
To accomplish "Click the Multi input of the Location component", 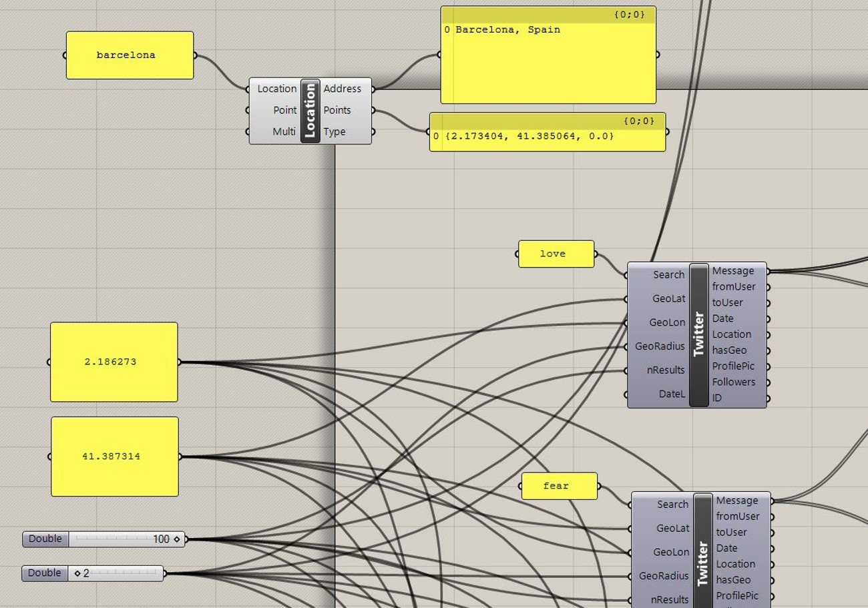I will pyautogui.click(x=284, y=131).
